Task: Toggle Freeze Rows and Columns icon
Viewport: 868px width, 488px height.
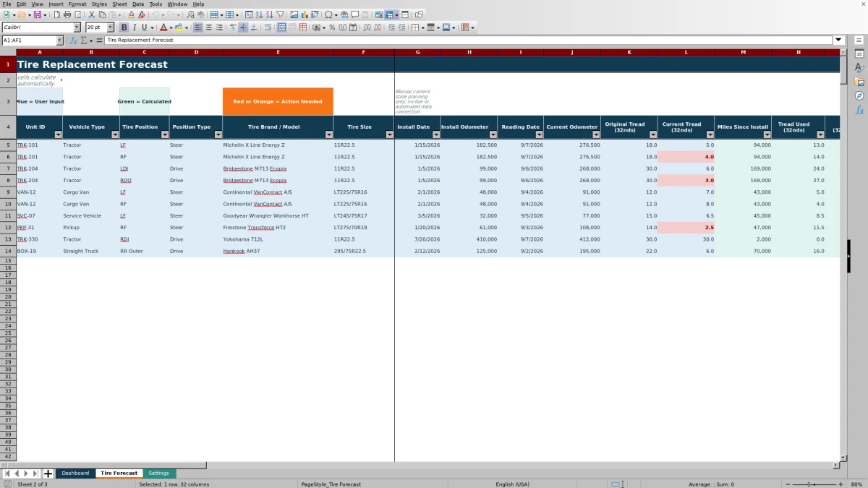Action: pyautogui.click(x=389, y=14)
